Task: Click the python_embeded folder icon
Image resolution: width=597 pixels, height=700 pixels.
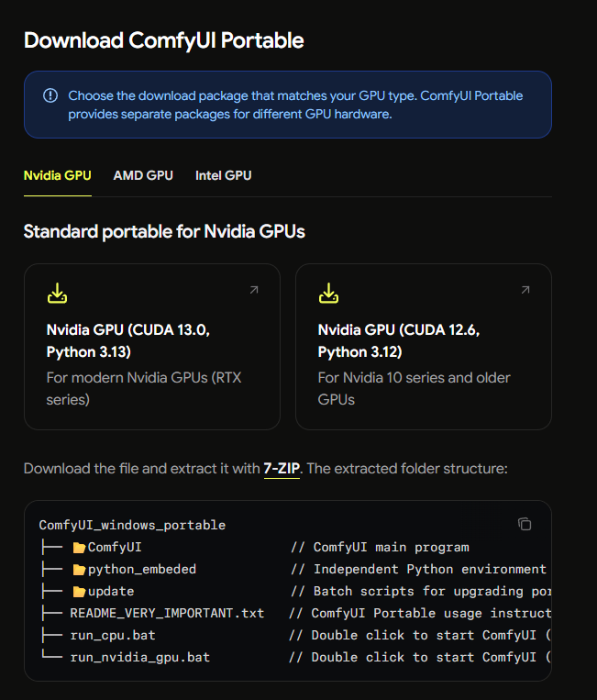Action: [x=79, y=569]
